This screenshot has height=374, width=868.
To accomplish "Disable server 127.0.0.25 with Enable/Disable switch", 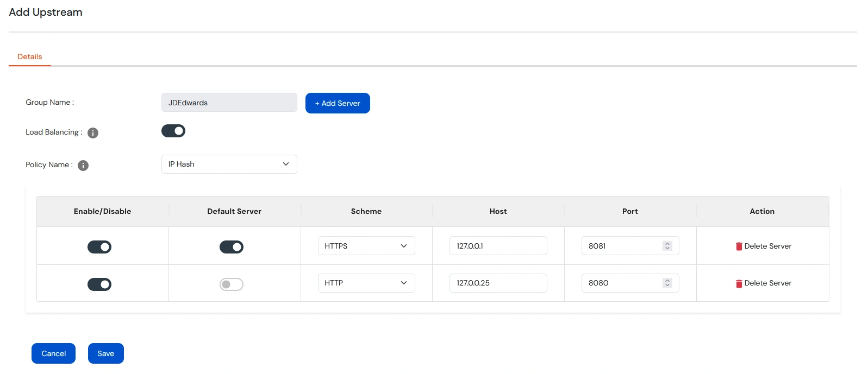I will (x=99, y=284).
